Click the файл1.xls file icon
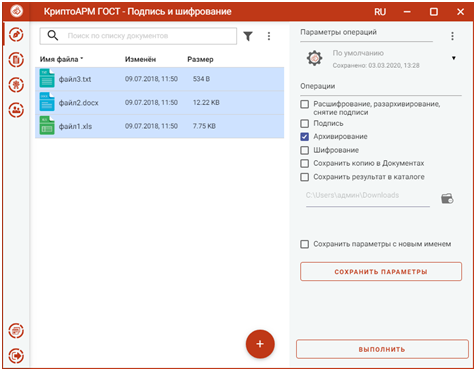The height and width of the screenshot is (371, 476). [47, 126]
